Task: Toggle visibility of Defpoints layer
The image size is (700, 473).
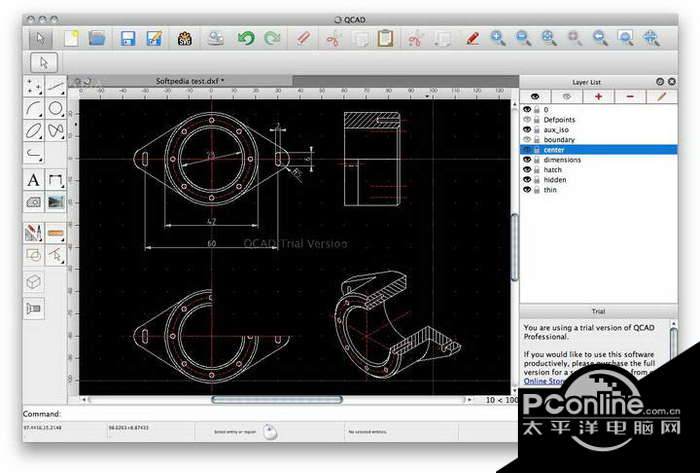Action: coord(527,120)
